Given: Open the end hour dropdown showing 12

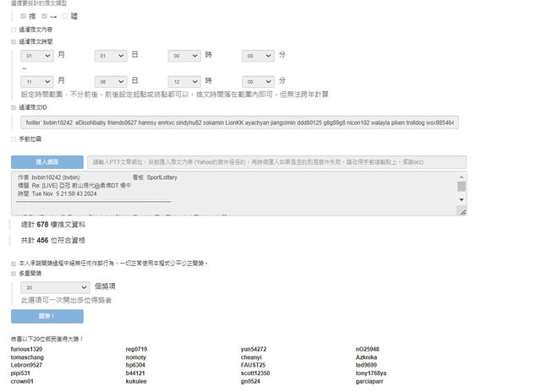Looking at the screenshot, I should point(184,80).
